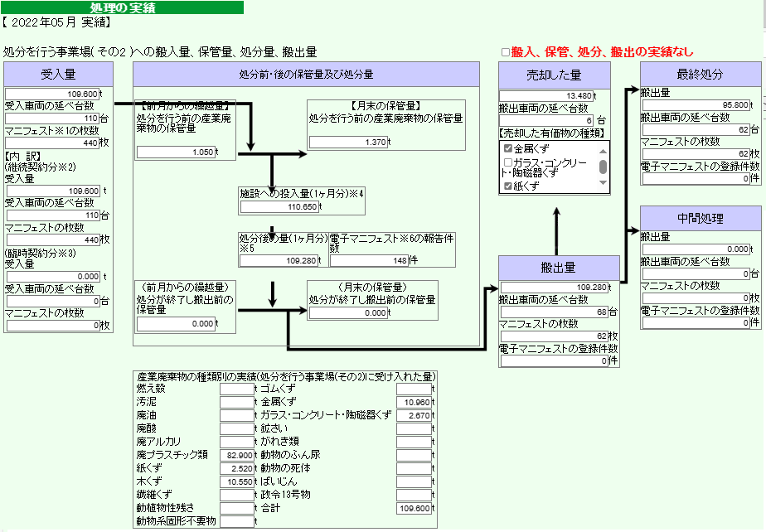
Task: Click the 搬出量 panel 電子マニフェストの登録件数 field
Action: pyautogui.click(x=555, y=360)
